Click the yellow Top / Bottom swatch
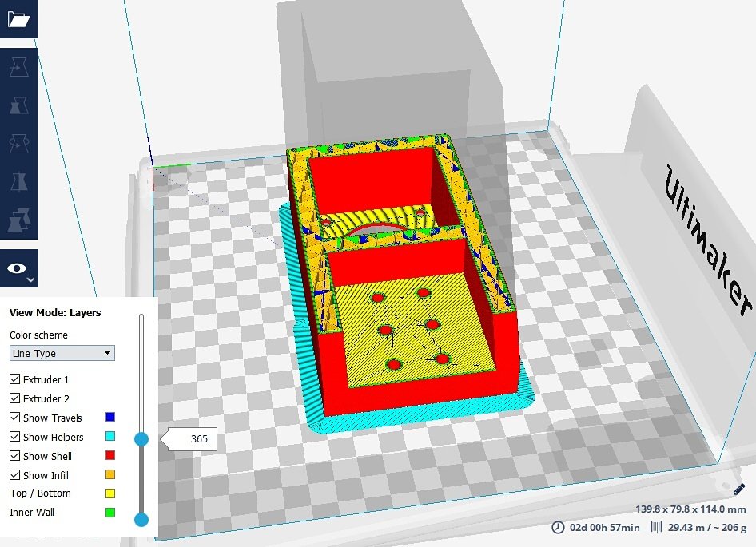Screen dimensions: 756x547 pos(110,493)
